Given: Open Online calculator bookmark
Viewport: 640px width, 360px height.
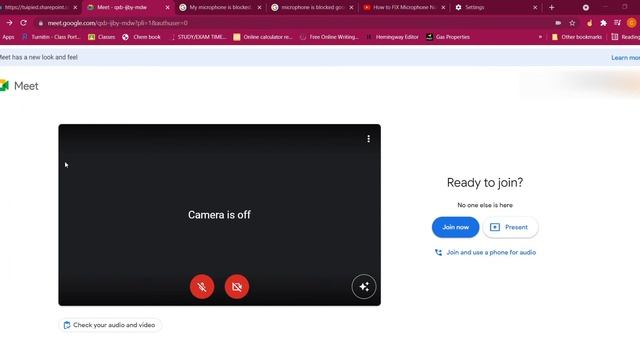Looking at the screenshot, I should point(263,37).
